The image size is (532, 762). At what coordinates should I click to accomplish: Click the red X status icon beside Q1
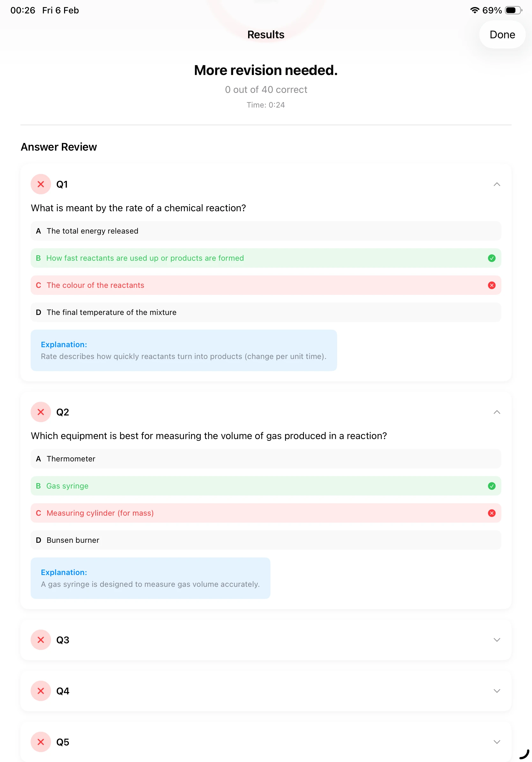(x=41, y=184)
